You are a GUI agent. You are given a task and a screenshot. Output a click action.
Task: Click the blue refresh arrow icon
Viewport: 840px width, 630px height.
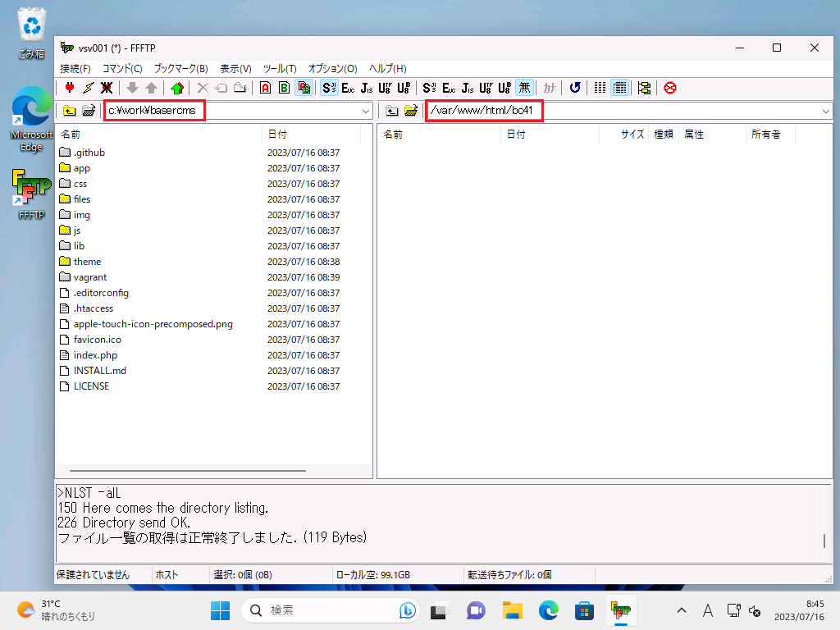coord(575,88)
